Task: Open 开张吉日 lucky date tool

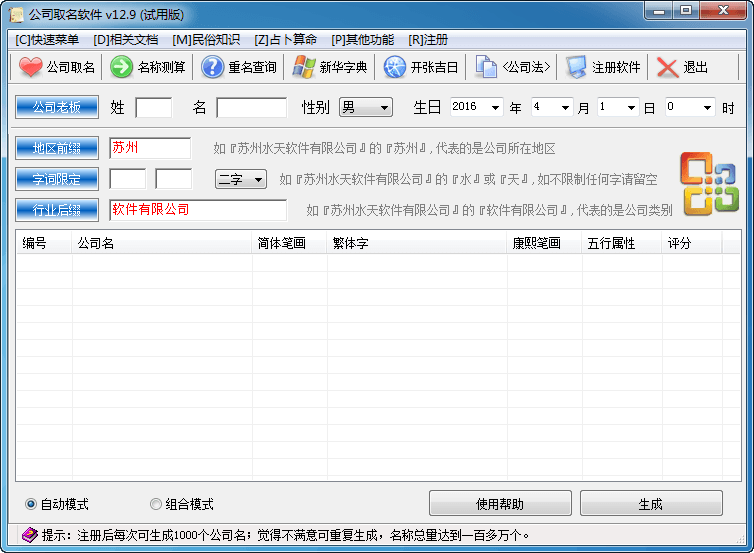Action: pos(395,67)
